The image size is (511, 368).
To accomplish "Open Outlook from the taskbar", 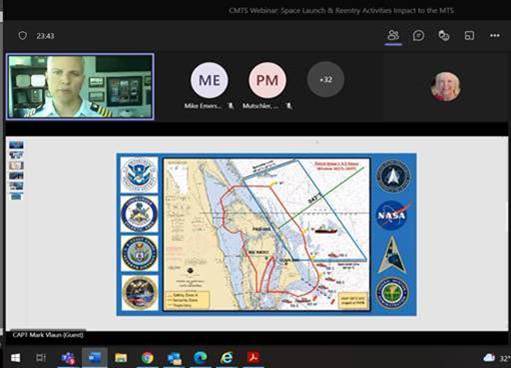I will (174, 358).
